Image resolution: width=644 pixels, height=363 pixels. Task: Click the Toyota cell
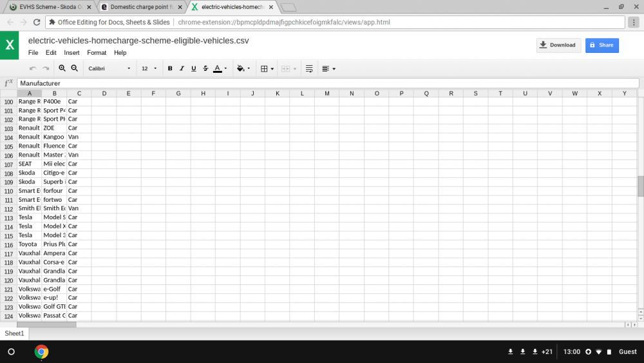coord(30,244)
